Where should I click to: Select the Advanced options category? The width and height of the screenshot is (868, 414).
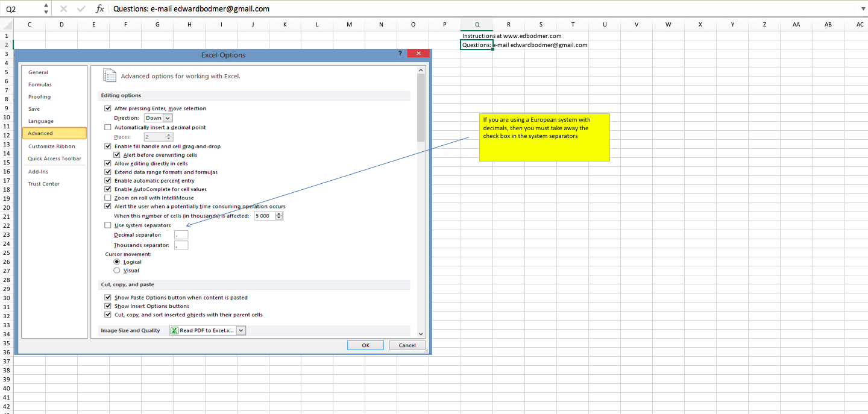(54, 133)
